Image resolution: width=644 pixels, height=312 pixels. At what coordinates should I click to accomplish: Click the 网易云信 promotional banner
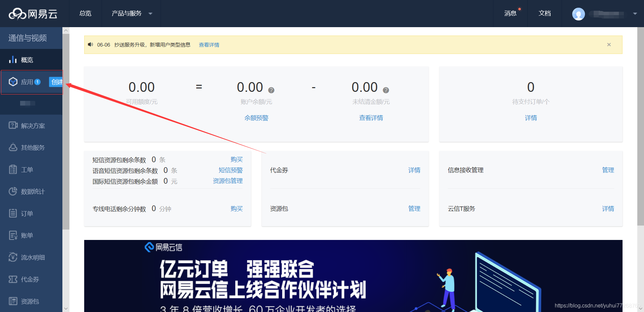(353, 276)
